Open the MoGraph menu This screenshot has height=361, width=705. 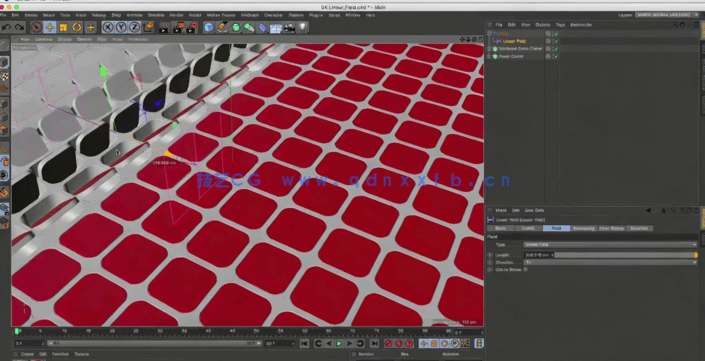250,15
